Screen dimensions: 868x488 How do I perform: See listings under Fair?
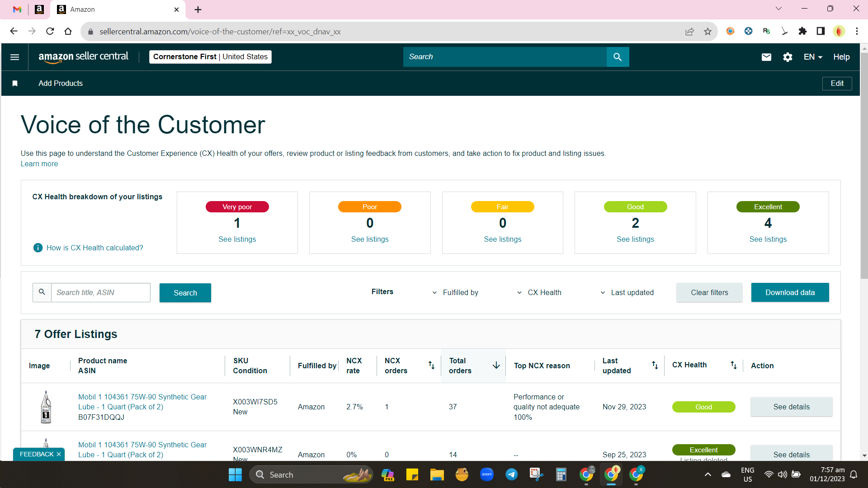click(x=502, y=239)
